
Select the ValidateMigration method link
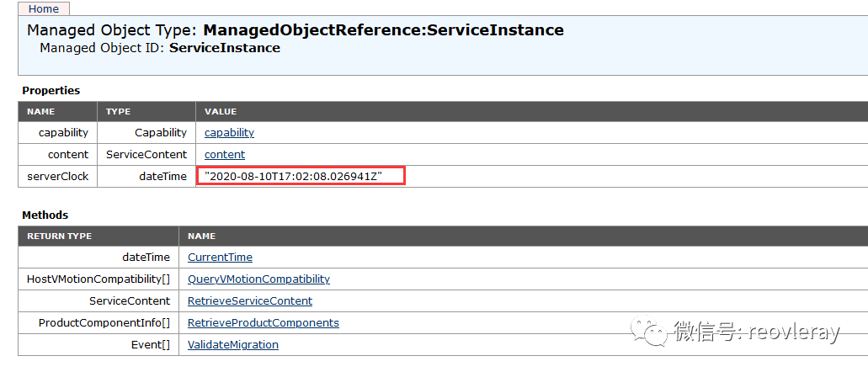(233, 345)
